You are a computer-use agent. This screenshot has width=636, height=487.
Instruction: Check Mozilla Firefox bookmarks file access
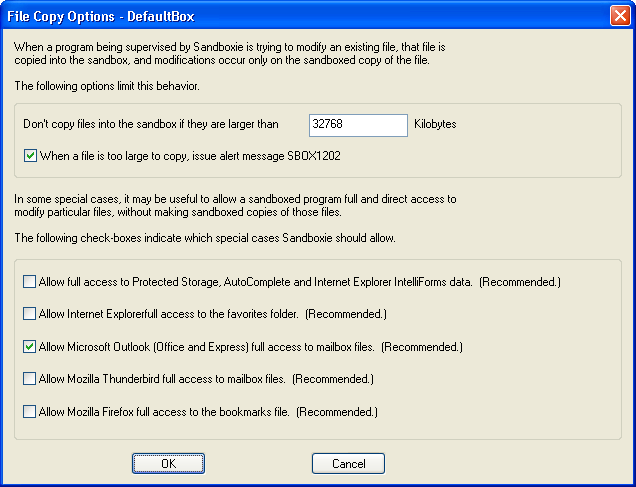click(29, 412)
